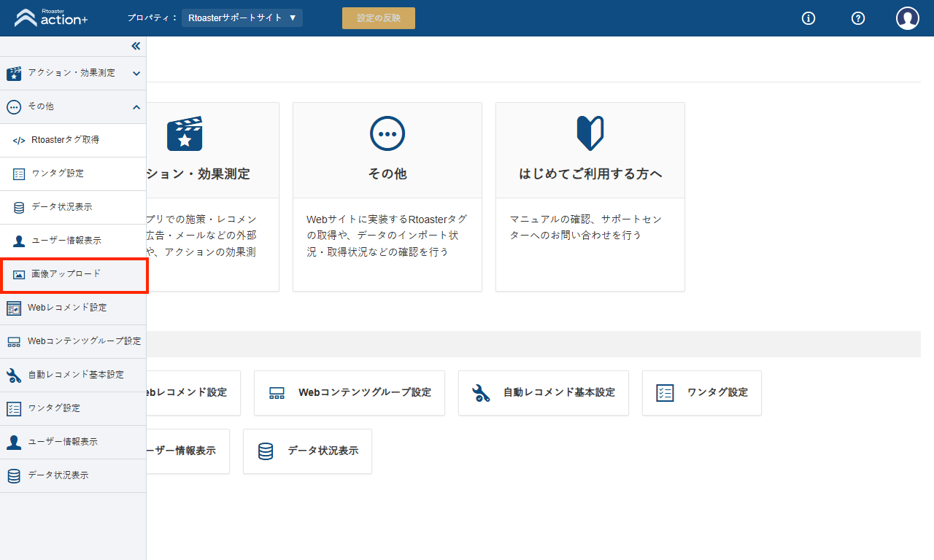Image resolution: width=934 pixels, height=560 pixels.
Task: Open the help question mark icon
Action: (858, 18)
